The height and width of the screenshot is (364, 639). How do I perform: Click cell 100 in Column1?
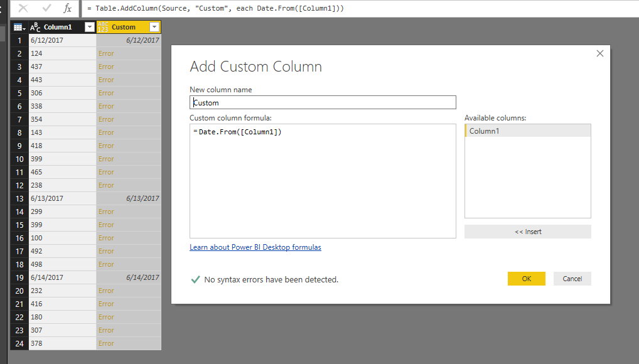(62, 238)
